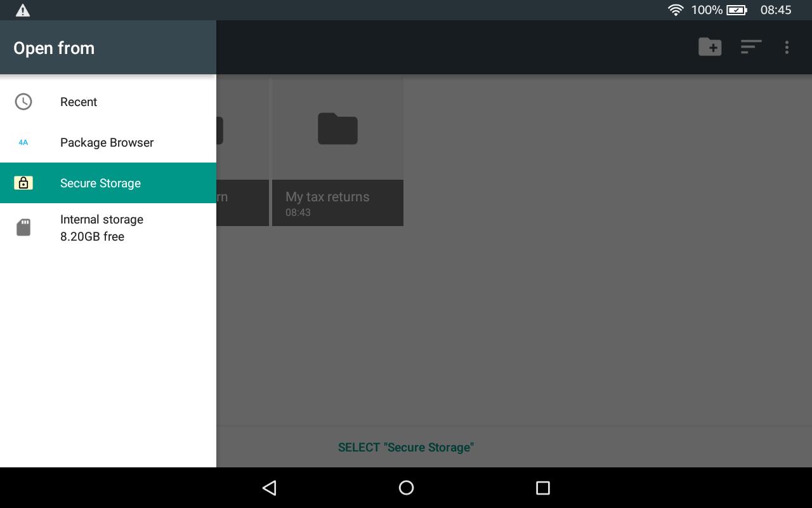Tap the Internal storage SD card icon
812x508 pixels.
(23, 227)
